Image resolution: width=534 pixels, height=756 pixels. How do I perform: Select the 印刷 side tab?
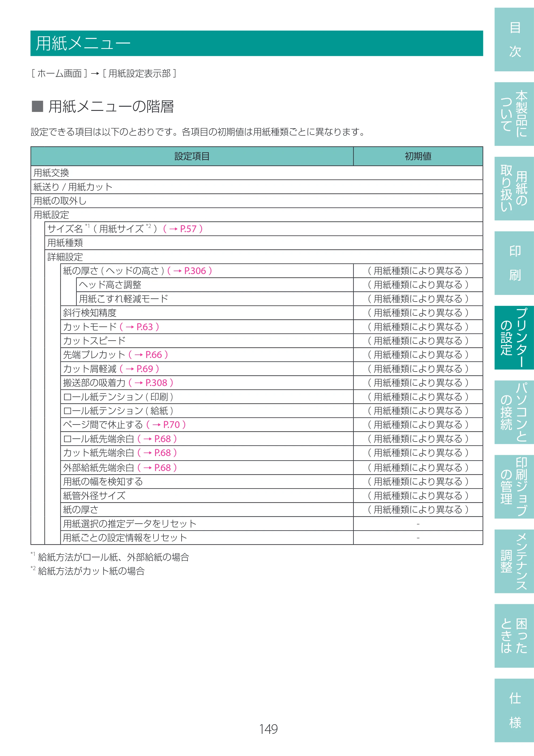[x=514, y=263]
